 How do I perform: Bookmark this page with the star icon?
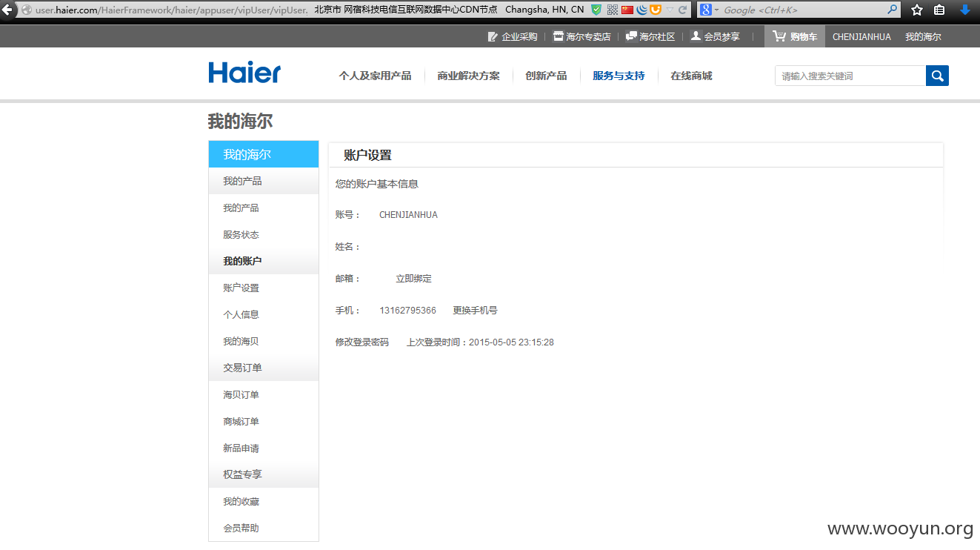(x=917, y=10)
